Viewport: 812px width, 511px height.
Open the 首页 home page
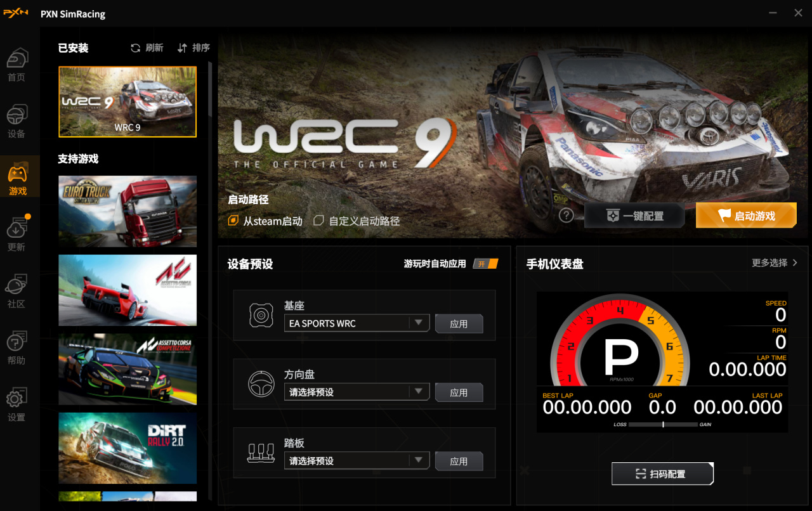[x=16, y=65]
